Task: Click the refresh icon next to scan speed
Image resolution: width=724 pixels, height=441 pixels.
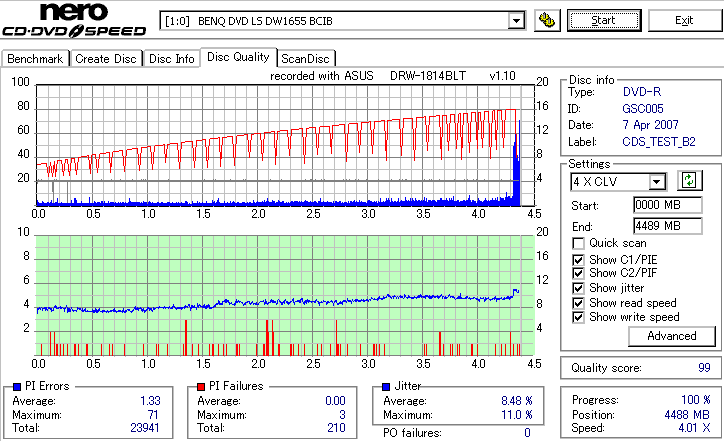Action: coord(689,181)
